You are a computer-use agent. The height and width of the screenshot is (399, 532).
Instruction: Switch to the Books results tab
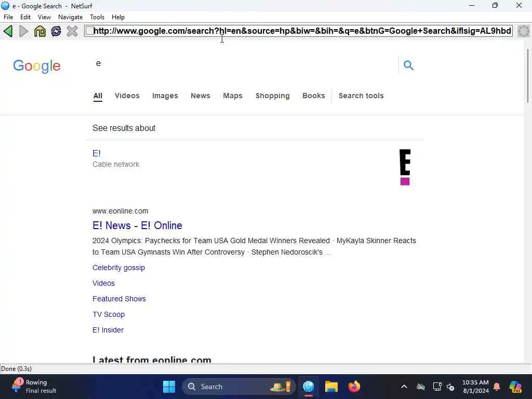click(313, 96)
